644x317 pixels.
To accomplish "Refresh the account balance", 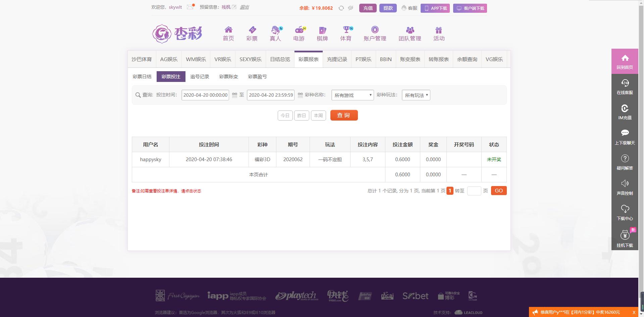I will coord(341,8).
